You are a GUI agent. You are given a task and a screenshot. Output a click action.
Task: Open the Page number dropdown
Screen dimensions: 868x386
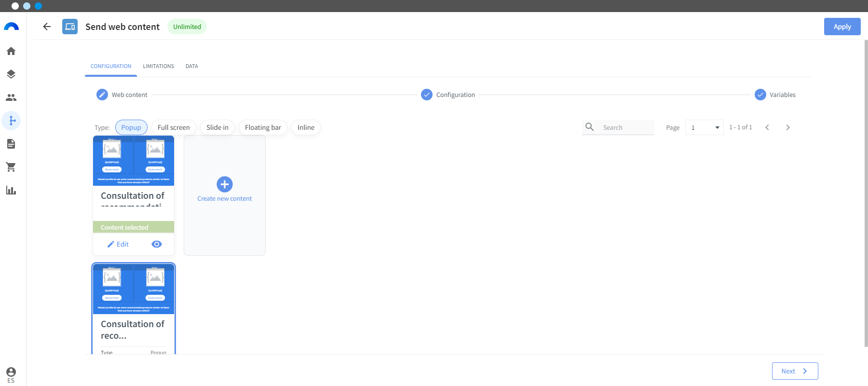pyautogui.click(x=704, y=127)
